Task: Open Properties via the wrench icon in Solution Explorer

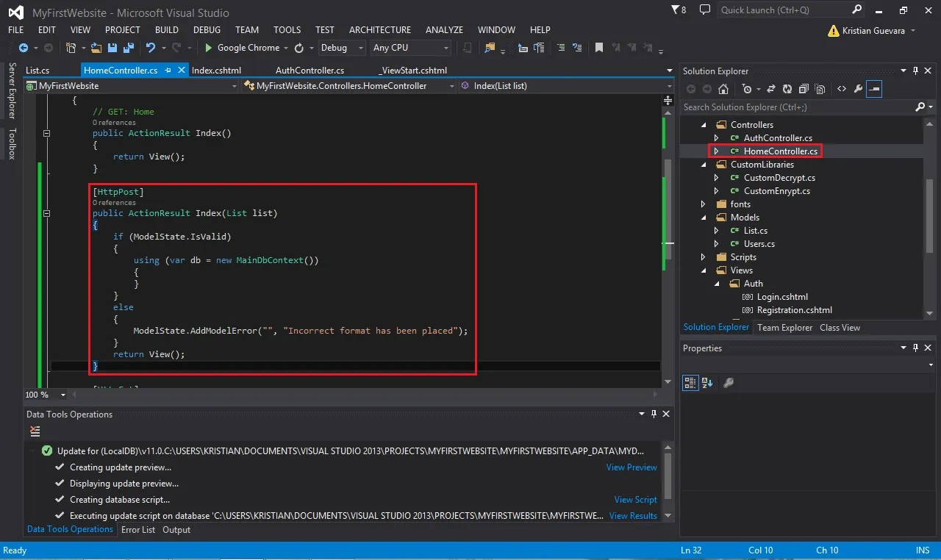Action: pos(858,89)
